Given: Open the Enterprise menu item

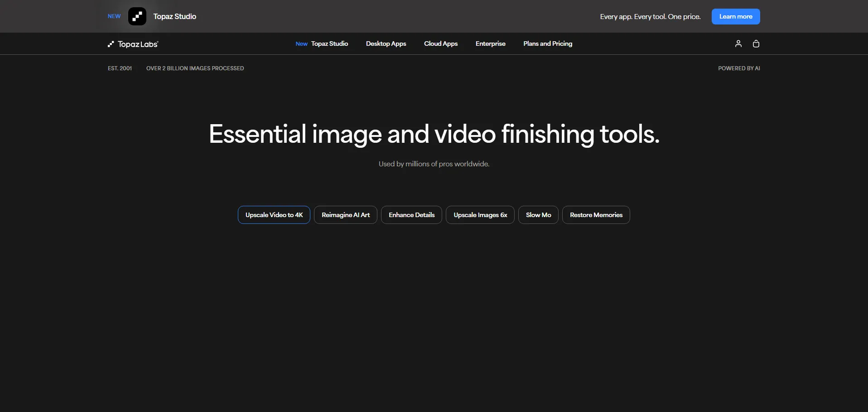Looking at the screenshot, I should pos(490,44).
